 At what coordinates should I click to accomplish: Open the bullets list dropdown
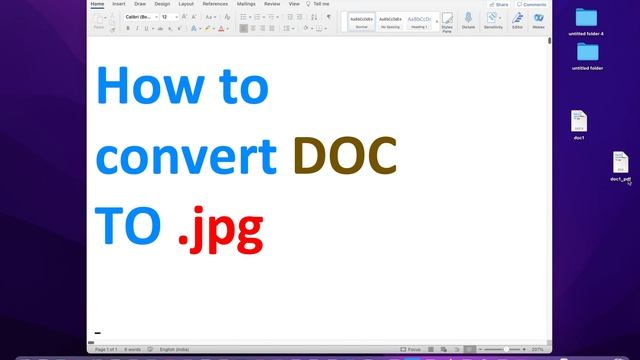250,17
